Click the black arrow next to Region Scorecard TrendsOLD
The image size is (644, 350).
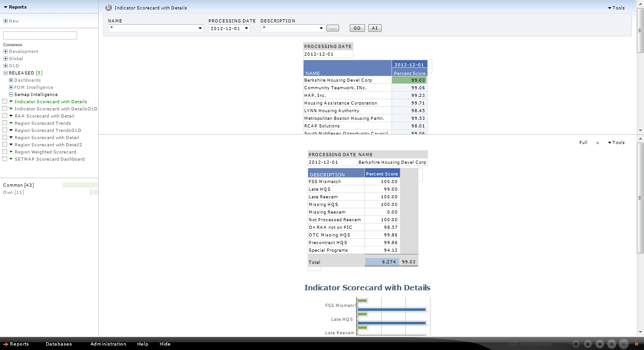(11, 131)
